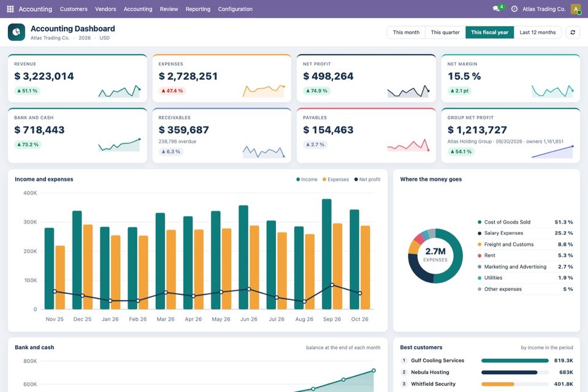Select the Whitfield Security customer row
This screenshot has width=588, height=392.
486,384
